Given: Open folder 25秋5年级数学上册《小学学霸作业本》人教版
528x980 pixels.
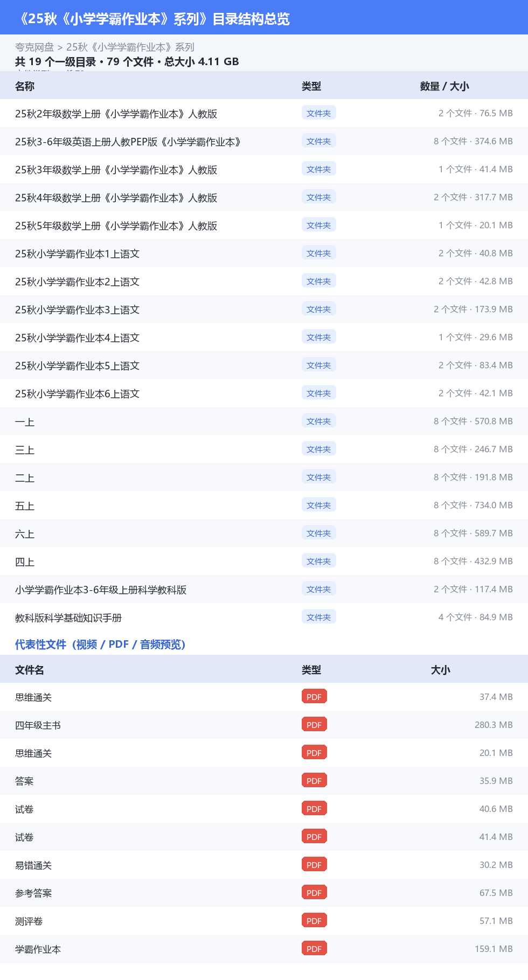Looking at the screenshot, I should (116, 226).
